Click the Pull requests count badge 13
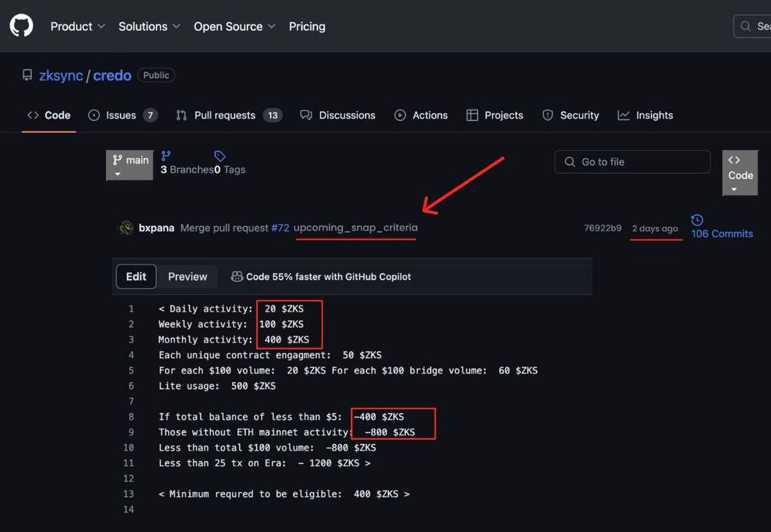Screen dimensions: 771x532 273,116
